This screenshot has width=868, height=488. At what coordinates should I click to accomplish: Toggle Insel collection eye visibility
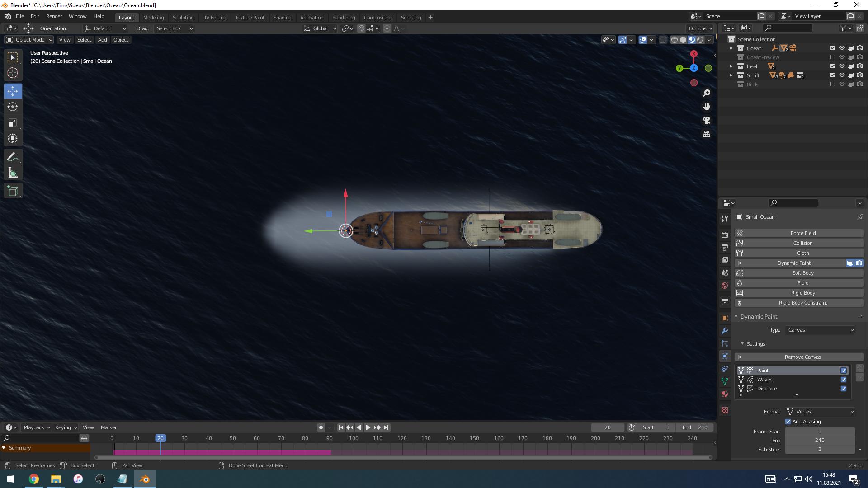pos(842,66)
